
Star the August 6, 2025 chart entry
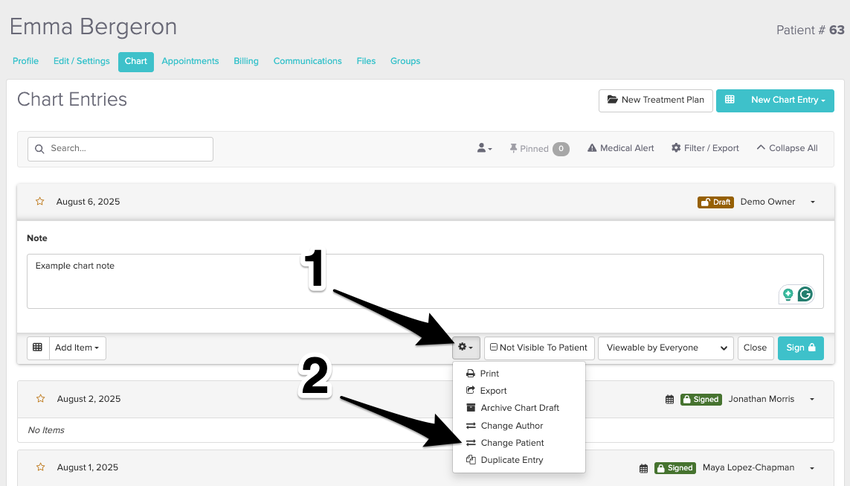pyautogui.click(x=40, y=202)
